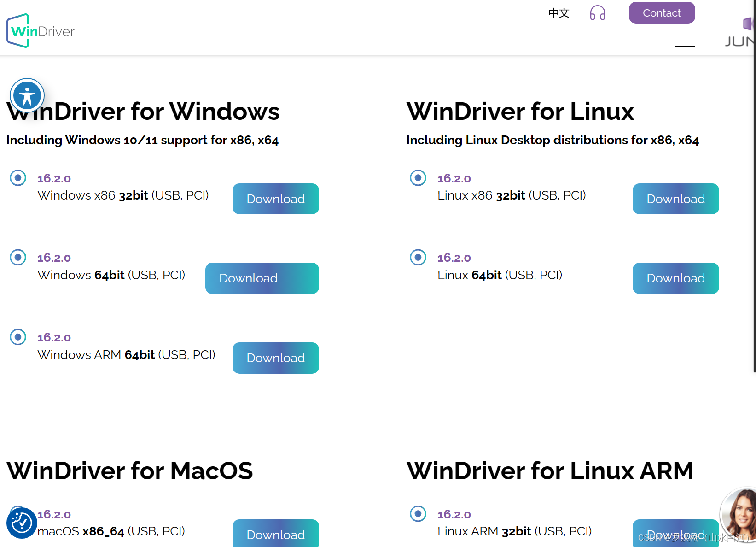This screenshot has width=756, height=547.
Task: Download Windows ARM 64bit driver
Action: (275, 358)
